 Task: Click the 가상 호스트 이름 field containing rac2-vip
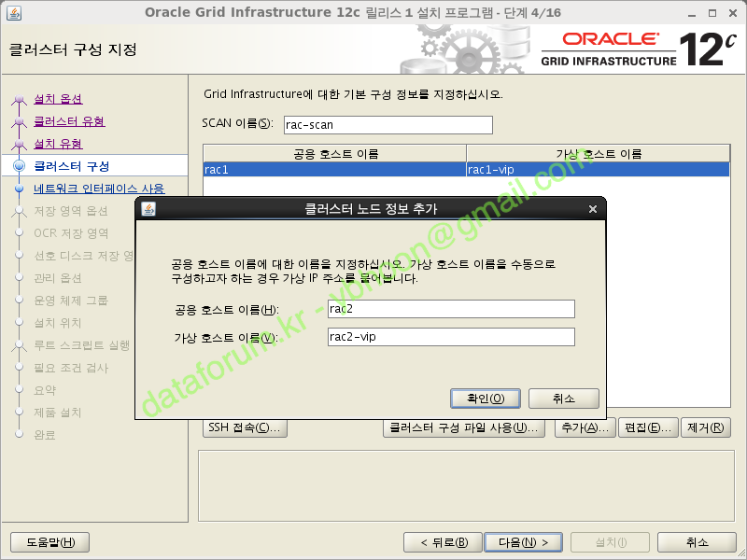click(450, 338)
